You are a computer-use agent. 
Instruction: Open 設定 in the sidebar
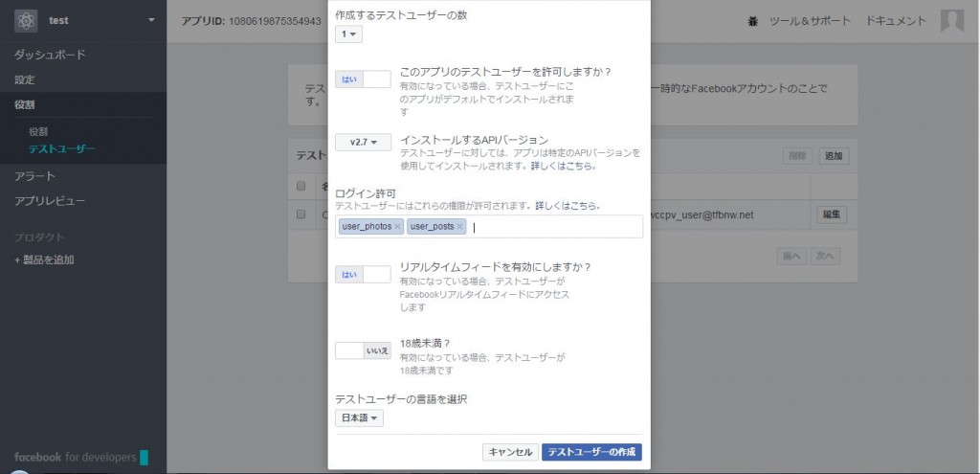tap(25, 79)
